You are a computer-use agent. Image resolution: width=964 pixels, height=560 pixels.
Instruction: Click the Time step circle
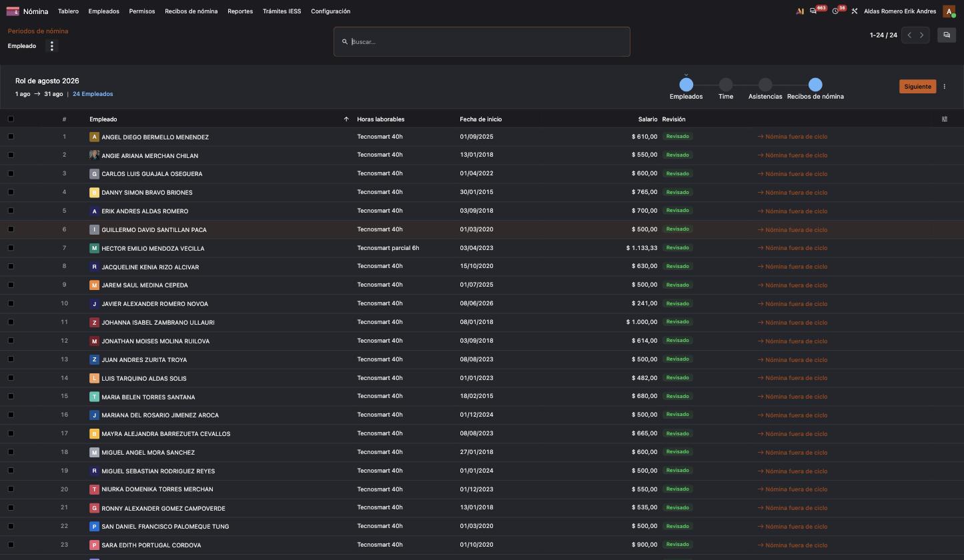tap(726, 85)
